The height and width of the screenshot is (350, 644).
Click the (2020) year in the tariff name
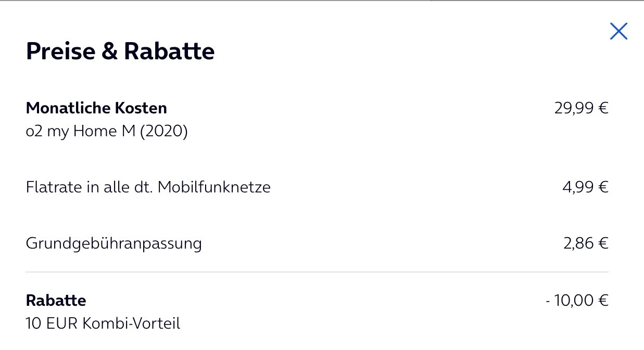tap(163, 131)
